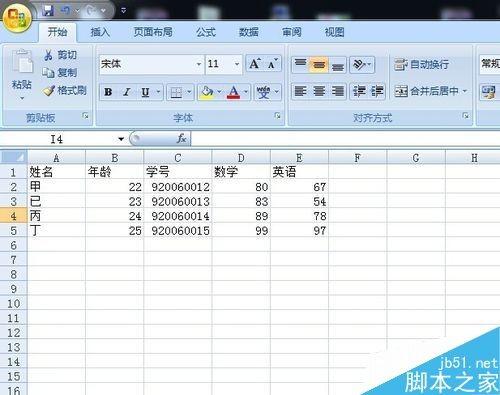500x395 pixels.
Task: Click the insert function fx button
Action: (x=181, y=139)
